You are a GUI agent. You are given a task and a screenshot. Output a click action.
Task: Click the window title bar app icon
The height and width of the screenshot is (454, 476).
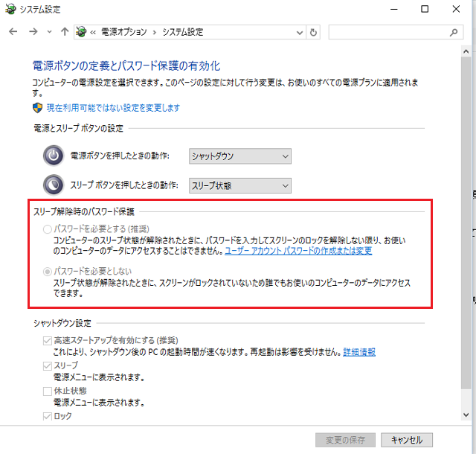click(x=10, y=9)
